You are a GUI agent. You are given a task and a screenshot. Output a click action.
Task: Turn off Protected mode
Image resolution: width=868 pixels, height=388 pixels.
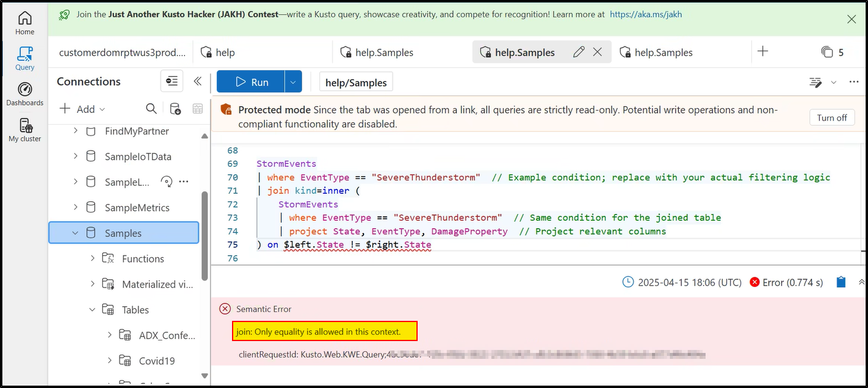tap(832, 118)
